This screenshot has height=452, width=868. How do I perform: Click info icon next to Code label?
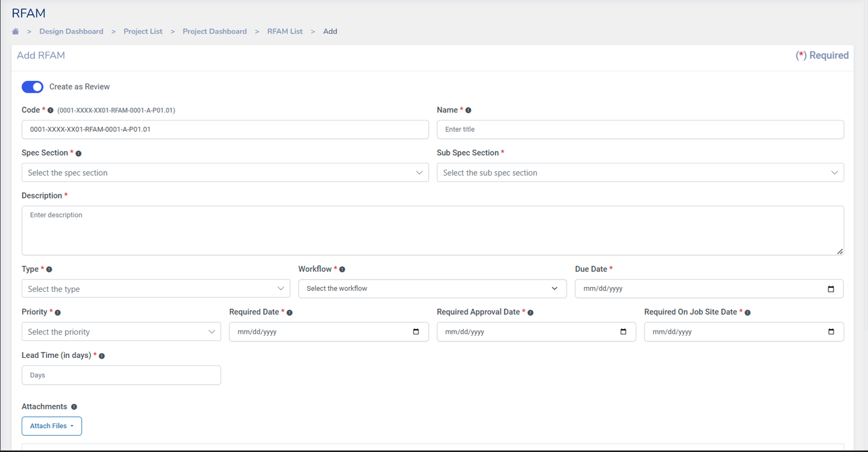click(x=50, y=110)
